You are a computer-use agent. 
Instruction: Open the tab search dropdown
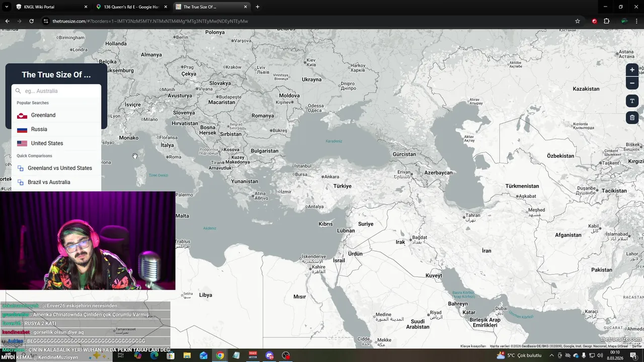(x=7, y=7)
